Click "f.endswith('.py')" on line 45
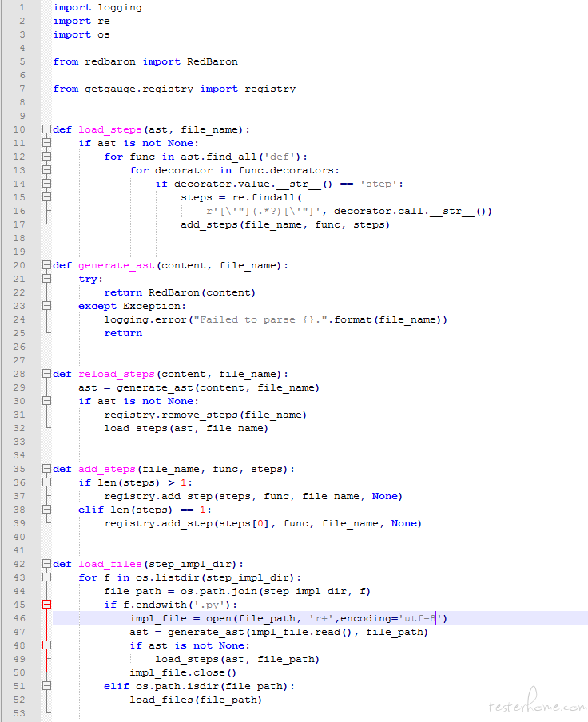588x722 pixels. 177,605
